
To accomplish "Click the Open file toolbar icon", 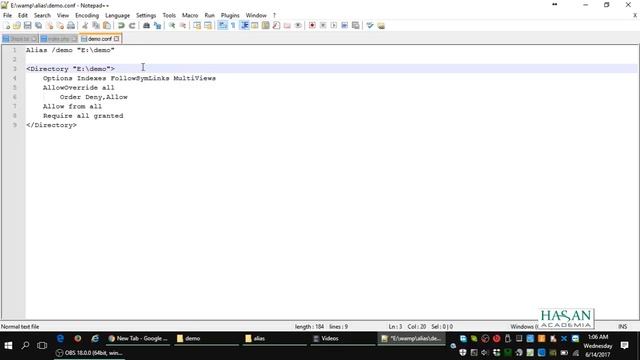I will tap(17, 26).
